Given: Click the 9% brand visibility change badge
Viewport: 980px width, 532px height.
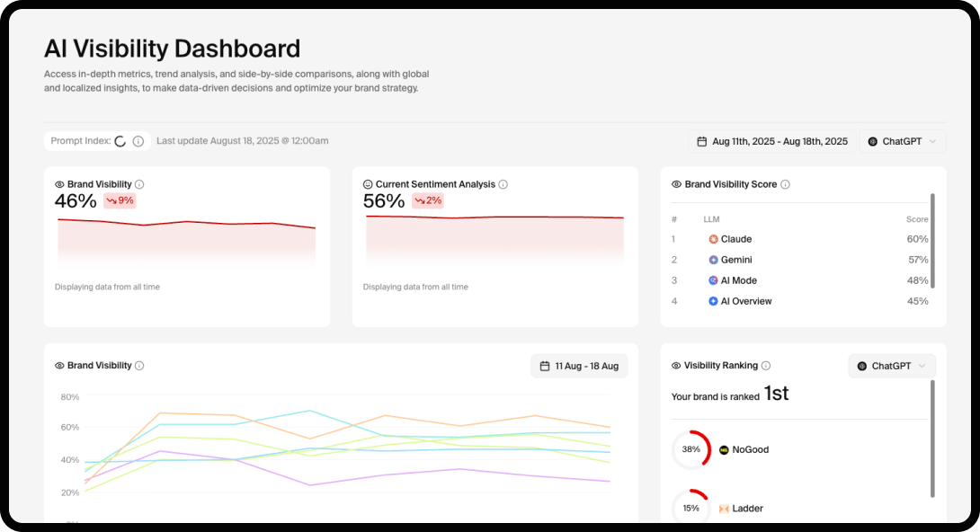Looking at the screenshot, I should click(120, 200).
